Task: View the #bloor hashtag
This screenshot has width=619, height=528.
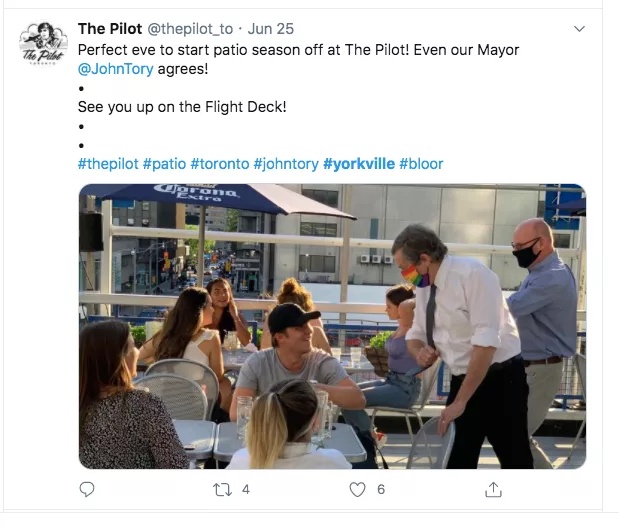Action: (x=421, y=163)
